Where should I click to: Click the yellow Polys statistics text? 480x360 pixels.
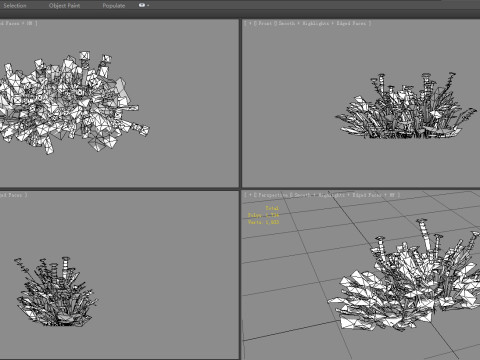263,215
